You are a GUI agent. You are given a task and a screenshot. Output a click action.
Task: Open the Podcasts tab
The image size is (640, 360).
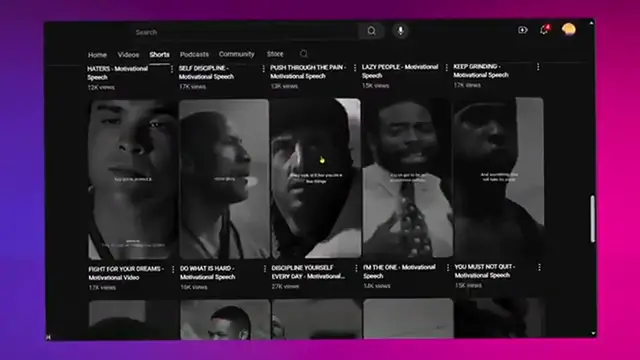[194, 54]
